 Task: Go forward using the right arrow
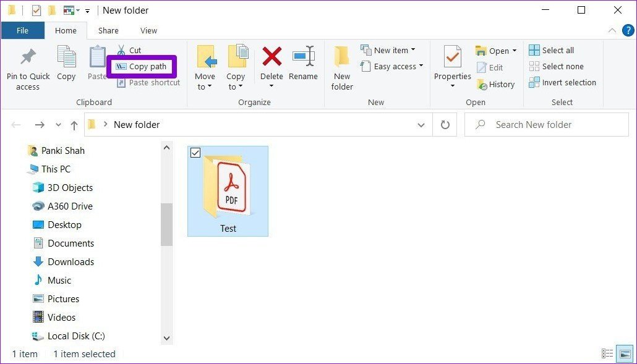[40, 125]
